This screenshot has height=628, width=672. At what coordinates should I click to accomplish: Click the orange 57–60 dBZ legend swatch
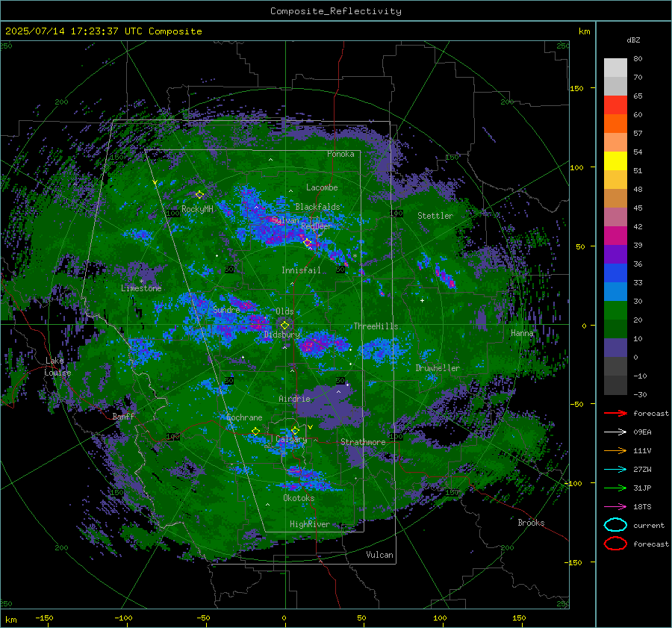(x=615, y=123)
